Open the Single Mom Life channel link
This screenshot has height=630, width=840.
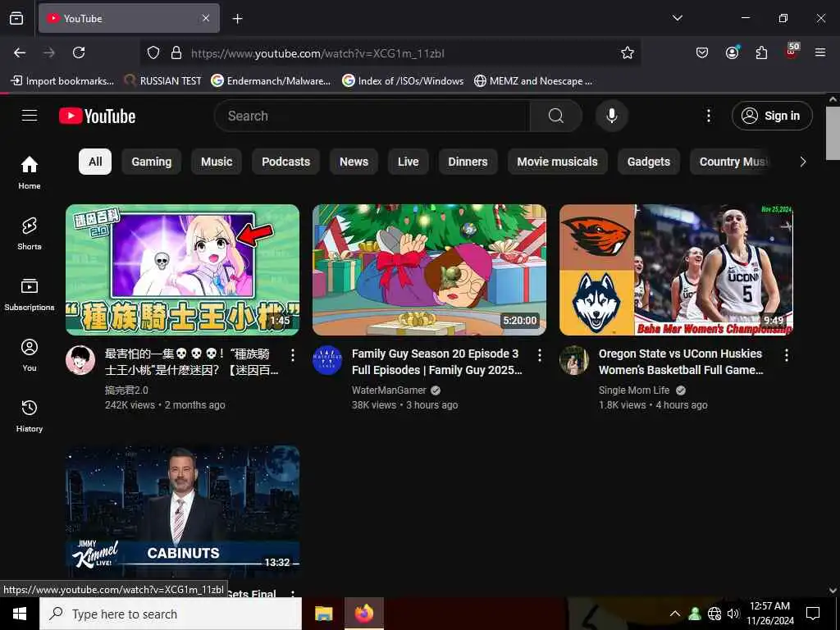click(x=634, y=390)
